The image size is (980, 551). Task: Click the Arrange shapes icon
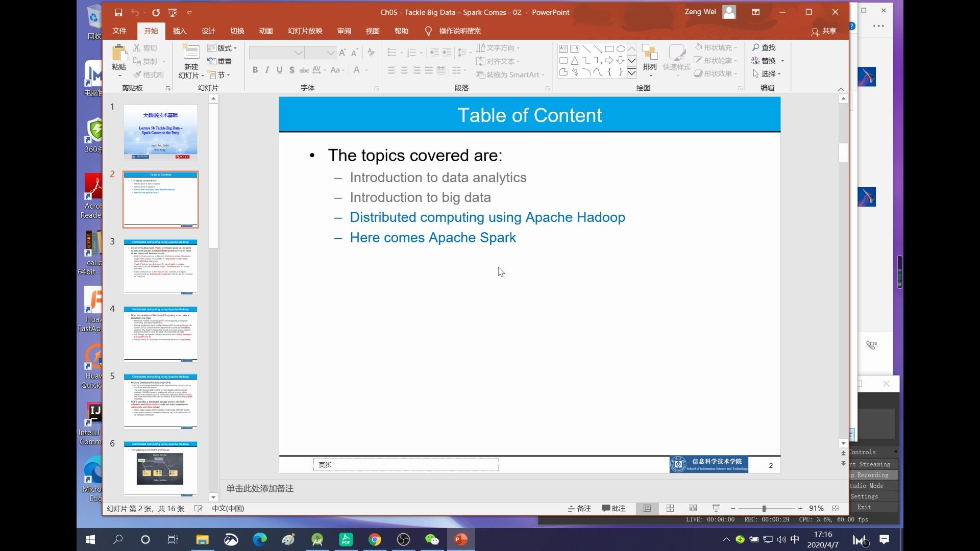[649, 53]
